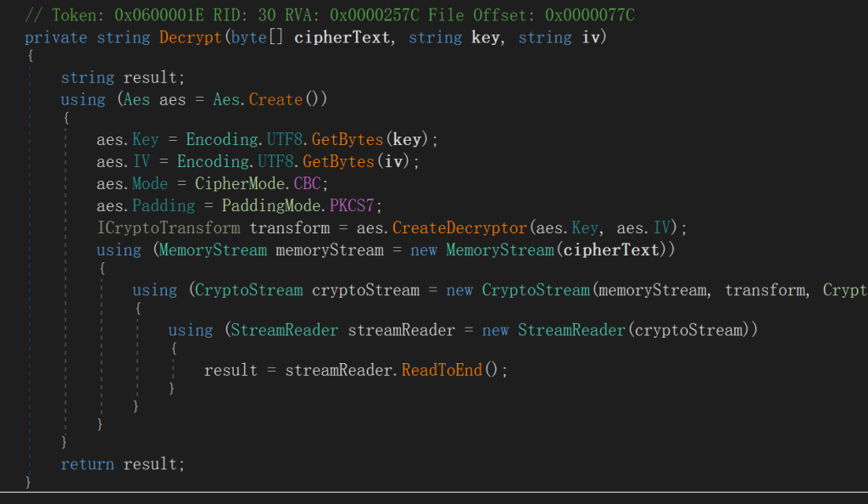Click streamReader variable declaration name
The image size is (868, 504).
point(401,331)
